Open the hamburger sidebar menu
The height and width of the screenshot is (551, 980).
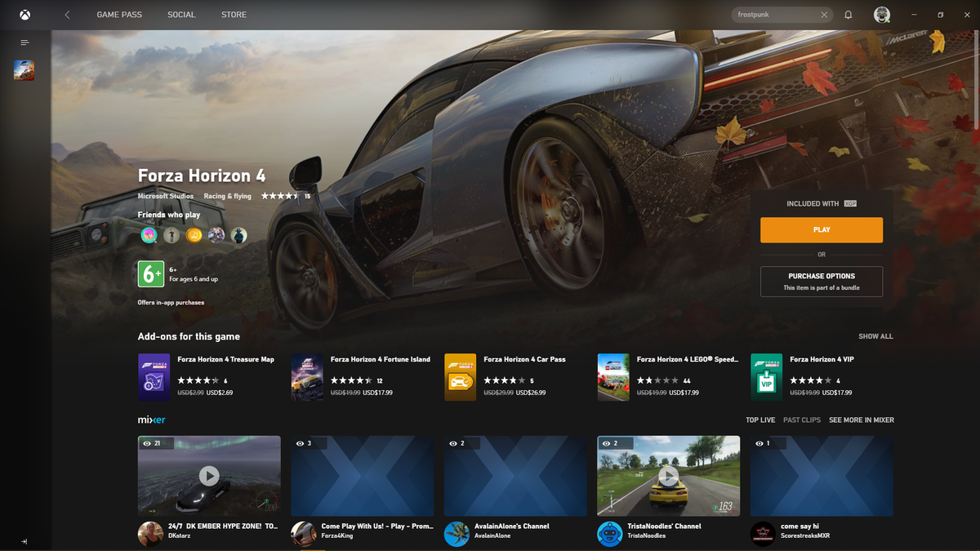24,42
